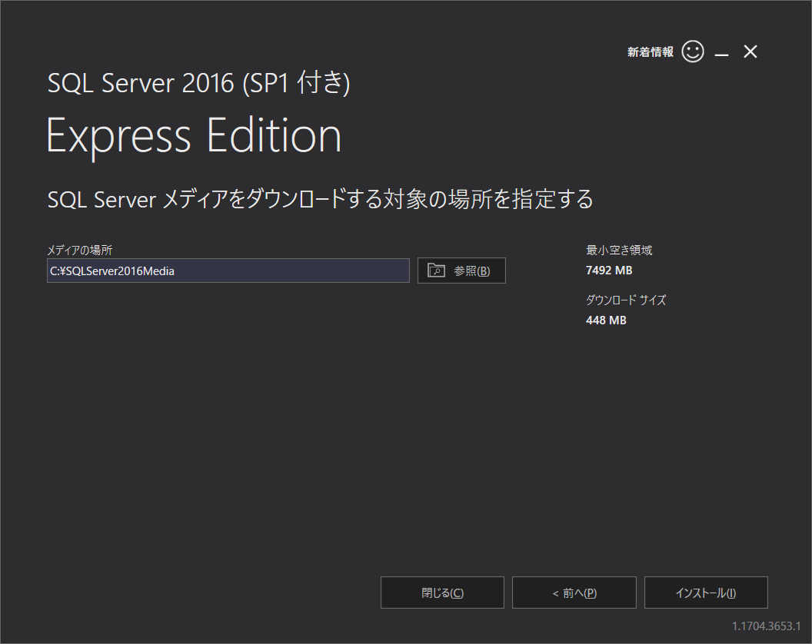This screenshot has width=812, height=644.
Task: Go back with the < 前へ(P) button
Action: [574, 593]
